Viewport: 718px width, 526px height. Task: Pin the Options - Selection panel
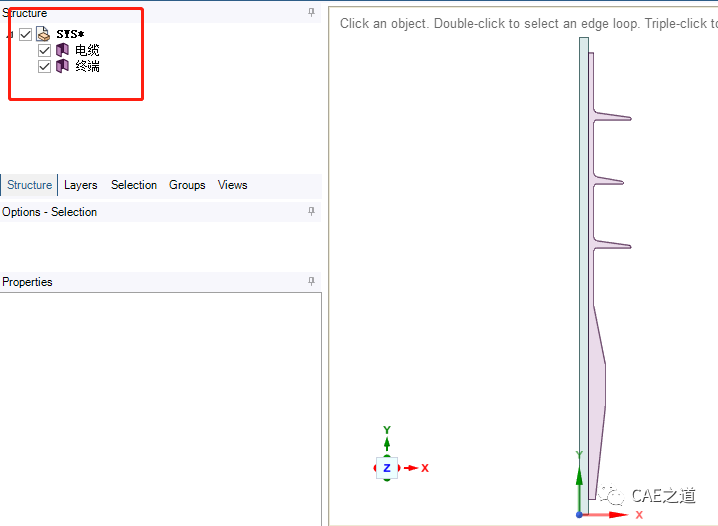[311, 211]
